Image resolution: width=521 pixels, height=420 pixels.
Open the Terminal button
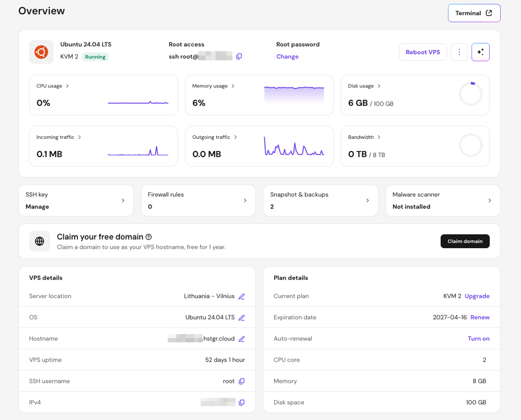(474, 13)
